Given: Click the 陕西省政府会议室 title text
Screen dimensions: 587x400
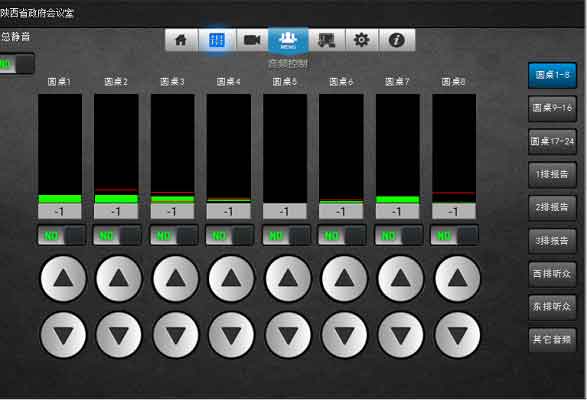Looking at the screenshot, I should click(x=37, y=13).
